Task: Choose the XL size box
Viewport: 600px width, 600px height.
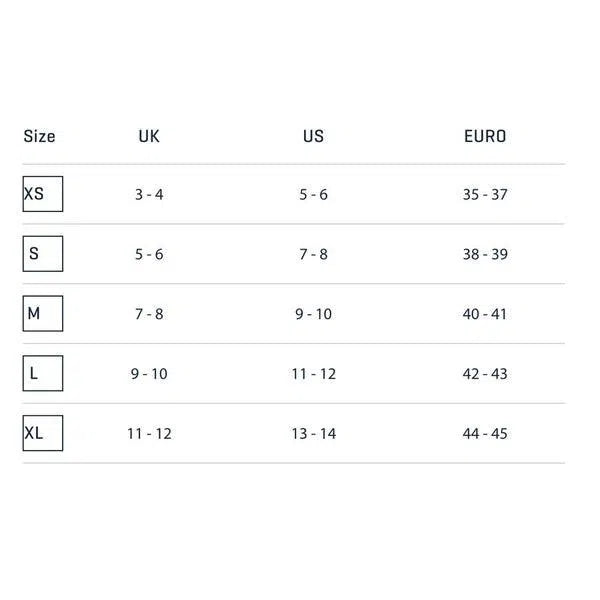Action: tap(42, 434)
